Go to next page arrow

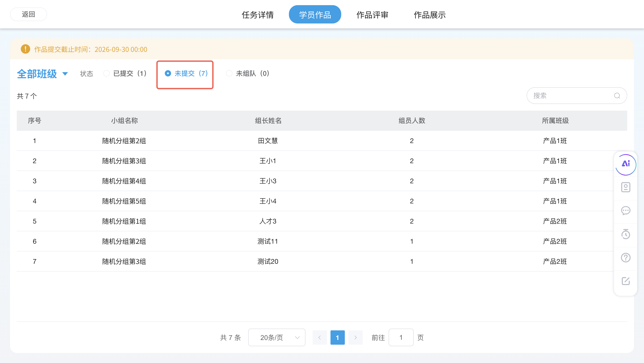pos(355,338)
